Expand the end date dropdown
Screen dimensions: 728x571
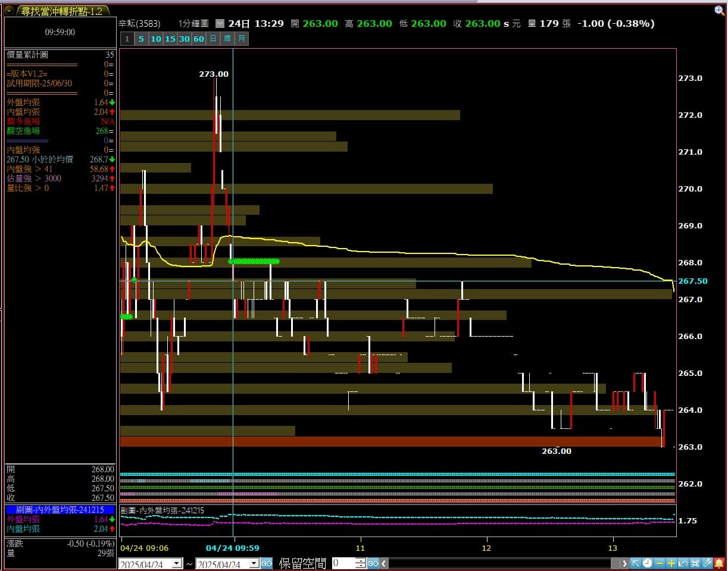click(x=254, y=563)
